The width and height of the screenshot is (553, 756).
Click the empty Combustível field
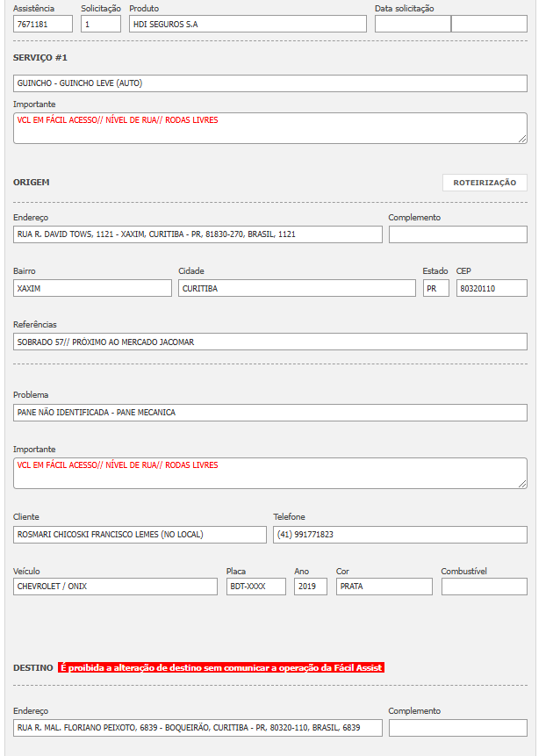click(x=484, y=587)
